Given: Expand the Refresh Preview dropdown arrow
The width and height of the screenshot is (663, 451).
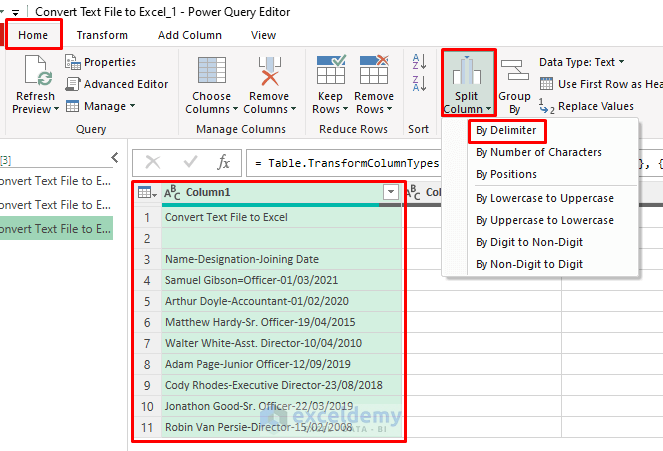Looking at the screenshot, I should pos(56,109).
